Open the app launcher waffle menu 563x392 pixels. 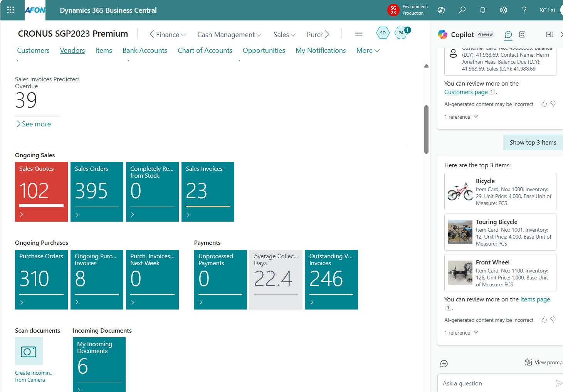click(10, 10)
